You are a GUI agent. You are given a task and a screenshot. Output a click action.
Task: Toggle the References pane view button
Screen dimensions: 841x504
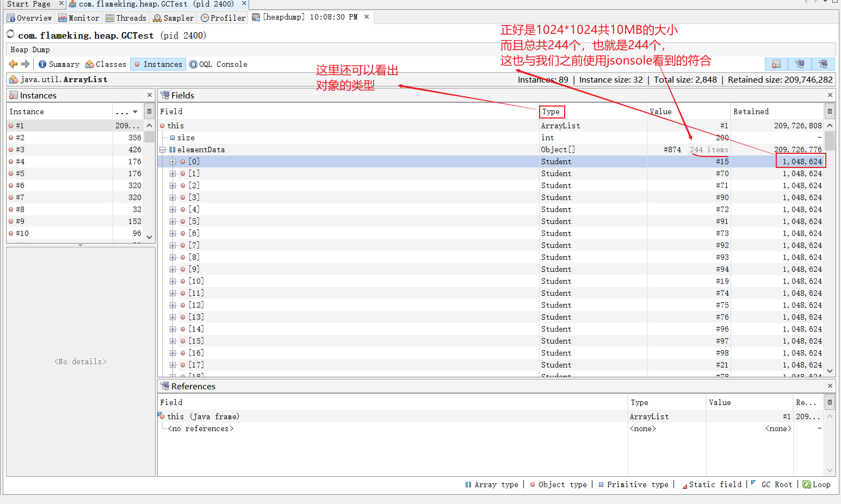(x=823, y=64)
